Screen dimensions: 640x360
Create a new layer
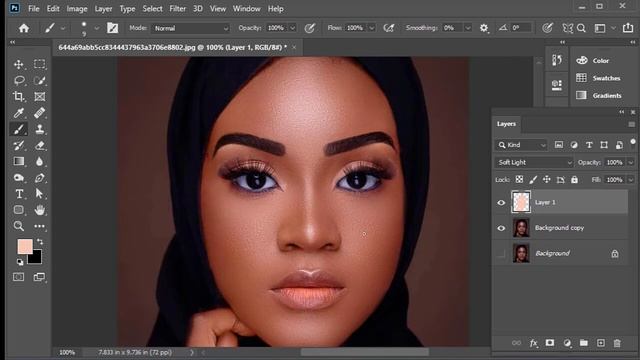(x=600, y=343)
